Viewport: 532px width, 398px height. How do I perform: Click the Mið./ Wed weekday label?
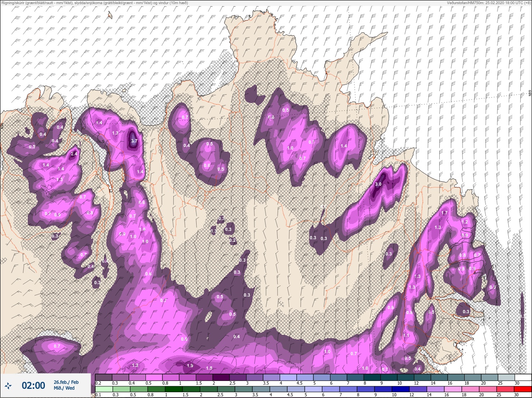(x=64, y=388)
